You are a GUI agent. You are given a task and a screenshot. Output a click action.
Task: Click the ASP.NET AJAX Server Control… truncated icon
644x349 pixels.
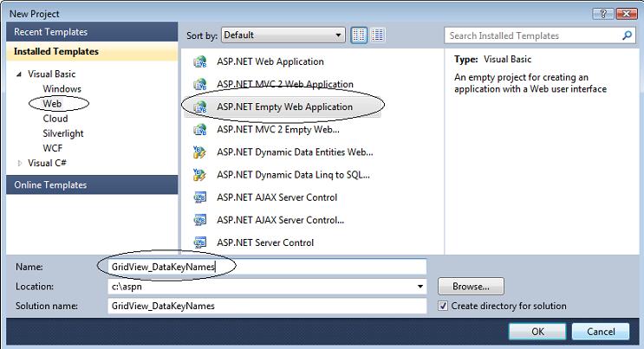[200, 220]
